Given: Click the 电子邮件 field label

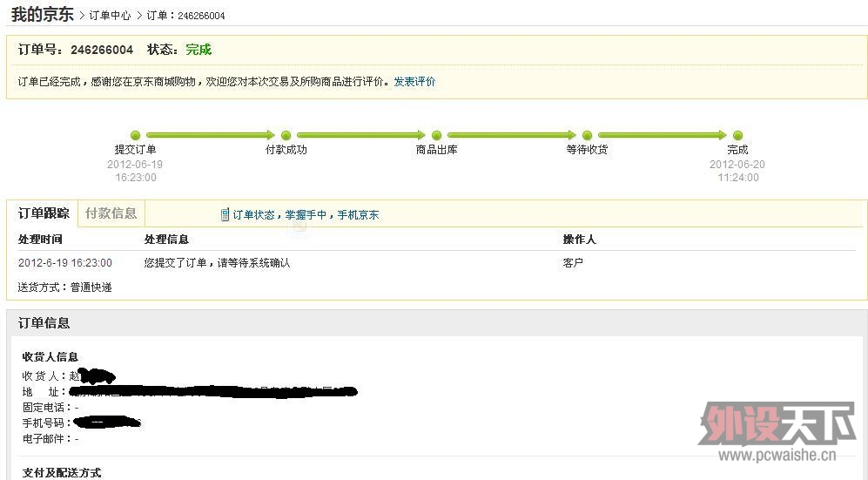Looking at the screenshot, I should 47,439.
